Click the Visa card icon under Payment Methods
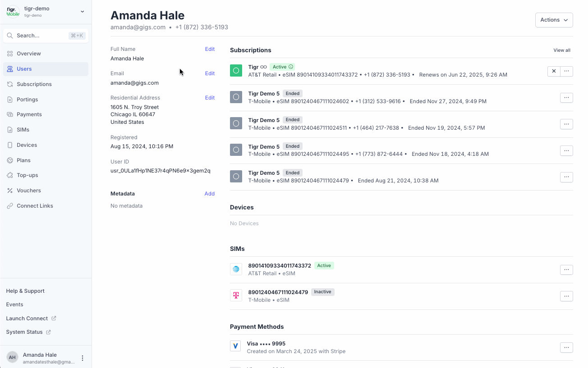The width and height of the screenshot is (588, 368). 236,346
